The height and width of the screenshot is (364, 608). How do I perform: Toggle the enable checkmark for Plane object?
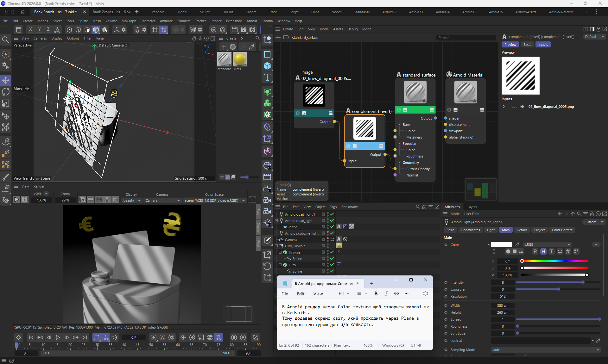332,227
